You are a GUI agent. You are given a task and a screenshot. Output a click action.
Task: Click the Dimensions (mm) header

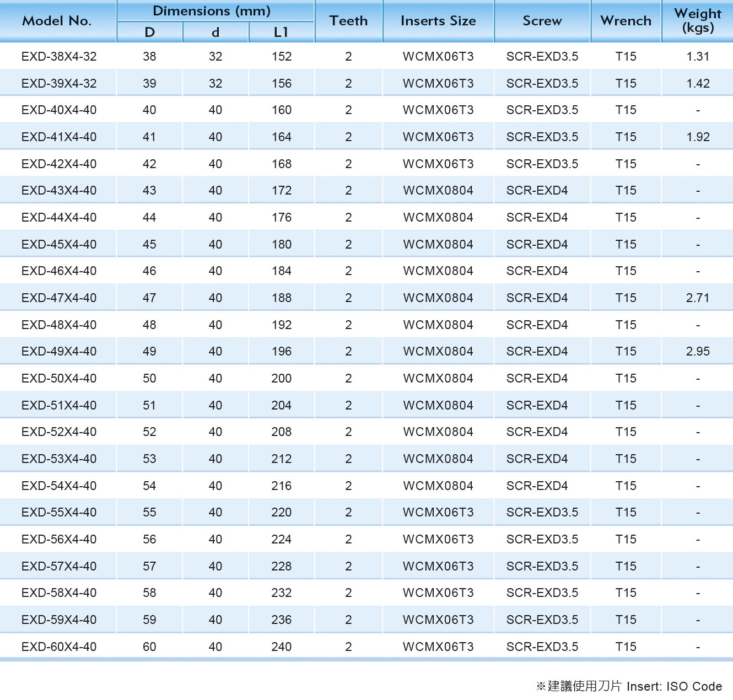212,11
